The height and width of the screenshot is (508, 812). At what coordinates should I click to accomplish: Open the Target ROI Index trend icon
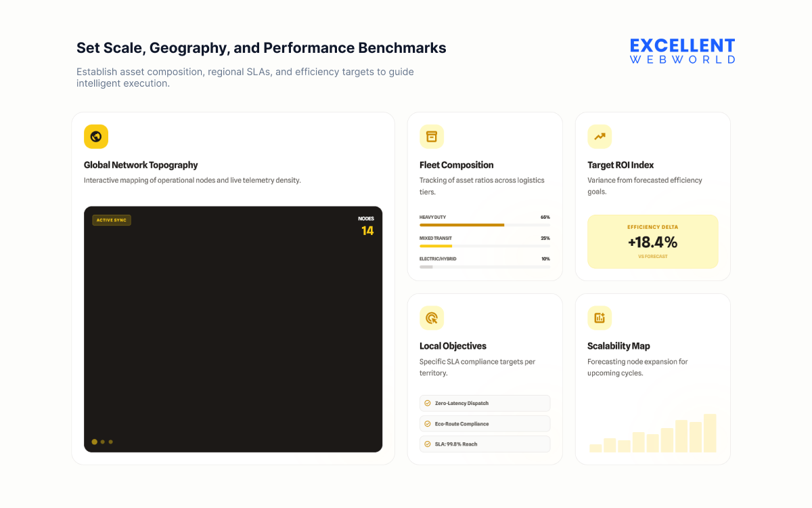pyautogui.click(x=600, y=136)
